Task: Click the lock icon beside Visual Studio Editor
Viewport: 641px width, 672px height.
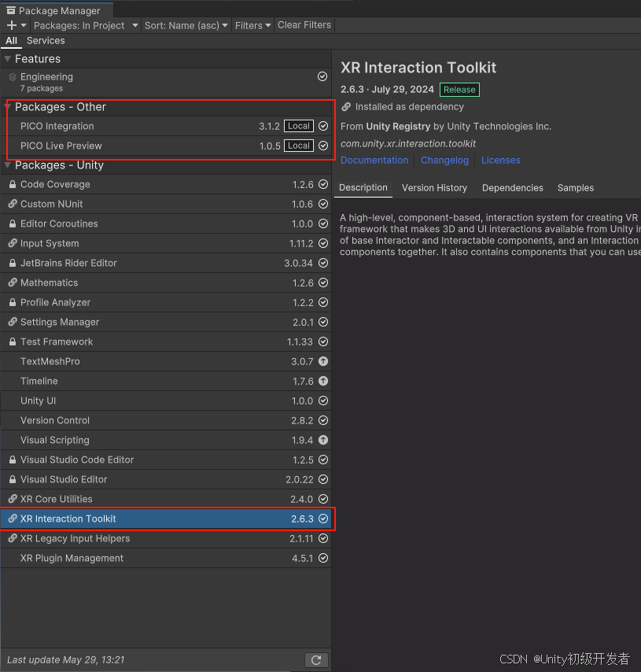Action: 13,479
